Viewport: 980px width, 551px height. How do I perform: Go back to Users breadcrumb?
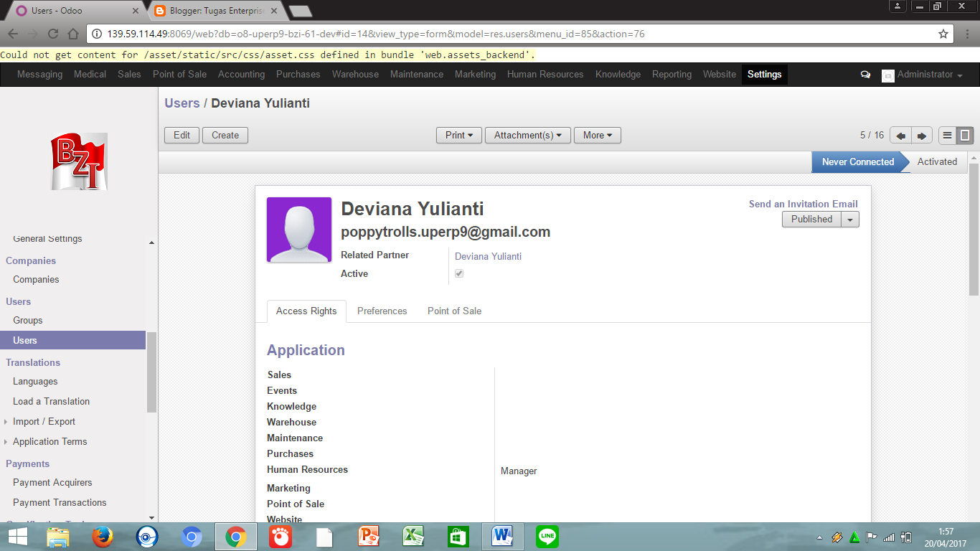[182, 103]
